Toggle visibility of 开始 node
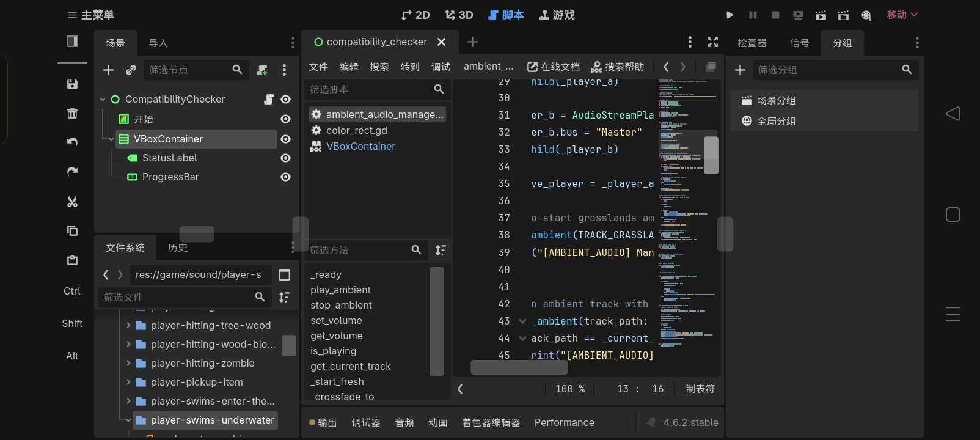 pyautogui.click(x=285, y=119)
